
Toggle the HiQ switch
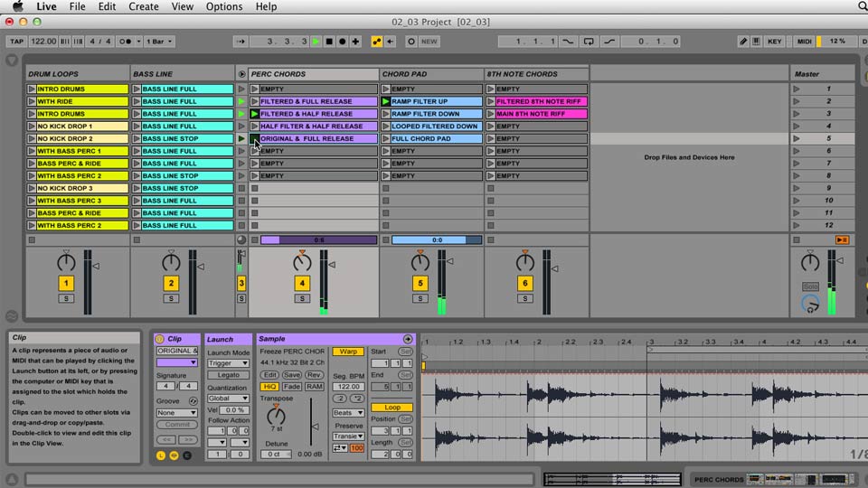[269, 387]
